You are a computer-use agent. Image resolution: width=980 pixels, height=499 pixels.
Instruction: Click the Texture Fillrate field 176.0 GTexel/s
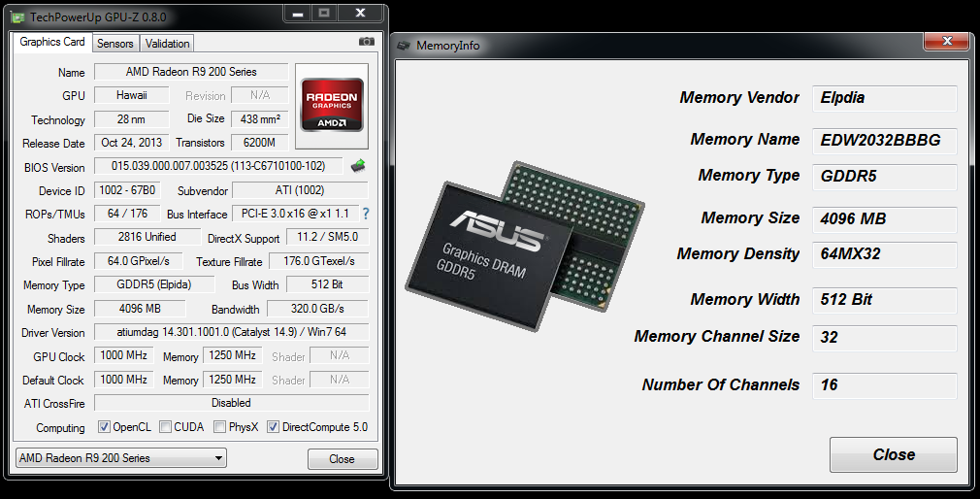319,261
